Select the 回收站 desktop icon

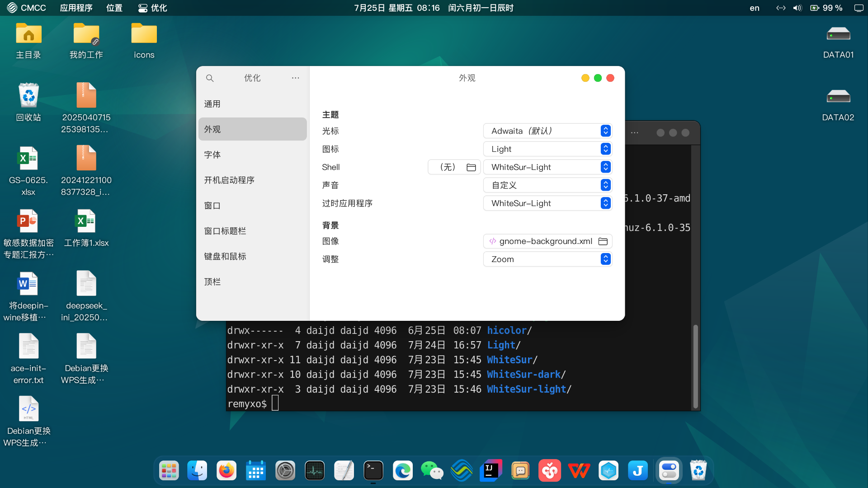(28, 103)
